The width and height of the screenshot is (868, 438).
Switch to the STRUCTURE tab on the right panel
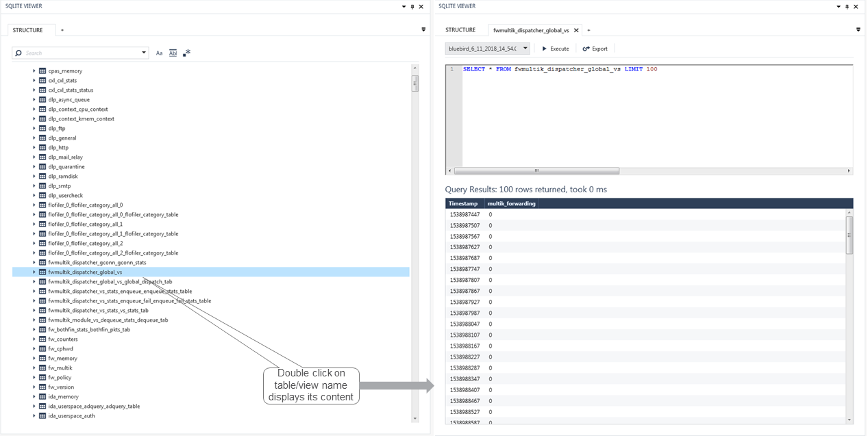point(460,29)
